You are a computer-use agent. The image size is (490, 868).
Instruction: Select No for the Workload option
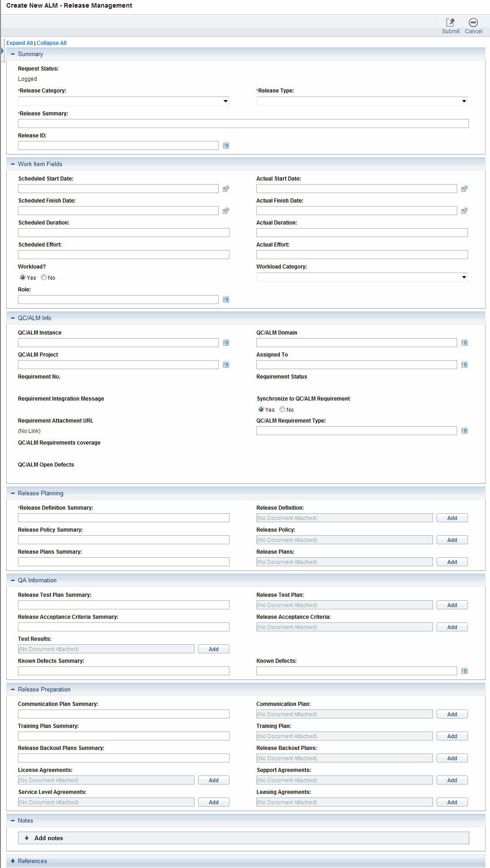44,278
